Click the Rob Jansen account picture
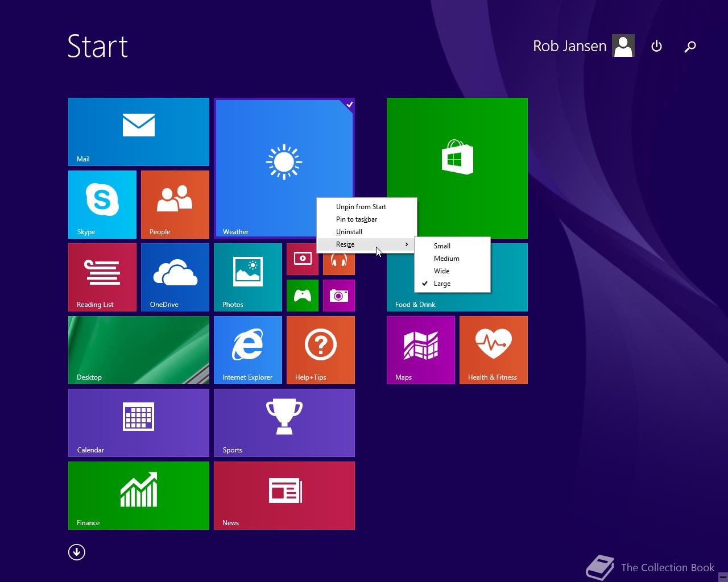728x582 pixels. click(x=623, y=45)
